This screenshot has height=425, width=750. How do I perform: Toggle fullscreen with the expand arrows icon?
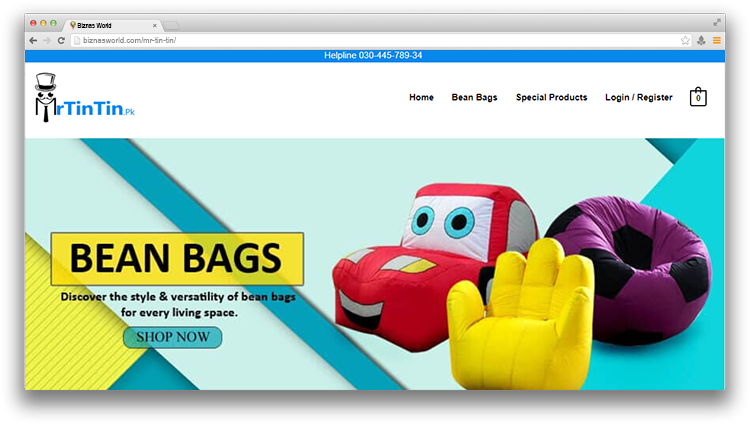click(x=716, y=22)
